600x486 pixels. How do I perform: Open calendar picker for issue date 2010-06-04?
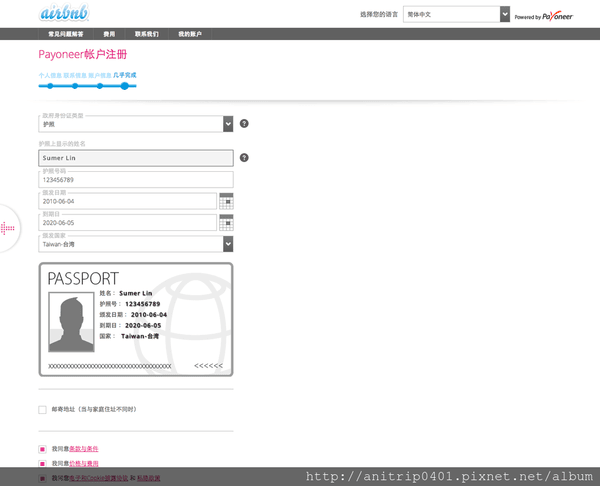pyautogui.click(x=226, y=201)
